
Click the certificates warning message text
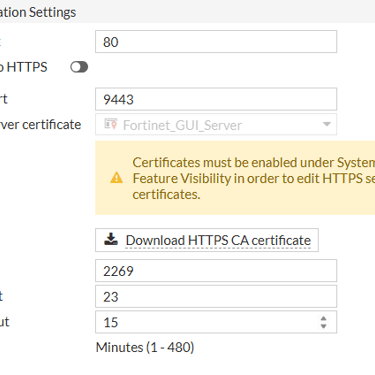[254, 178]
